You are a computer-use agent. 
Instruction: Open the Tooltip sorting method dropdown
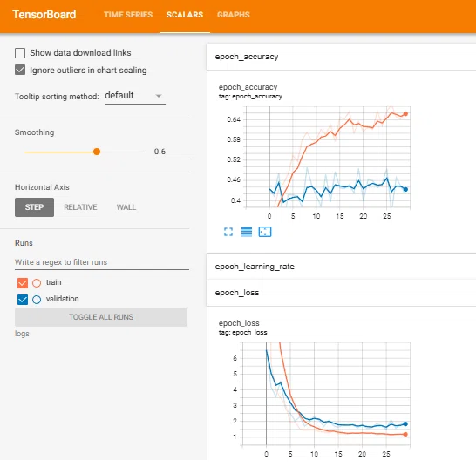pos(135,97)
